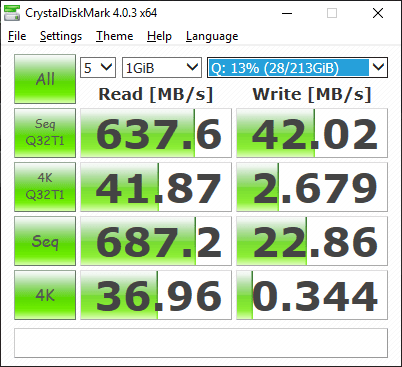Minimize the CrystalDiskMark window
The width and height of the screenshot is (402, 367).
pyautogui.click(x=287, y=13)
